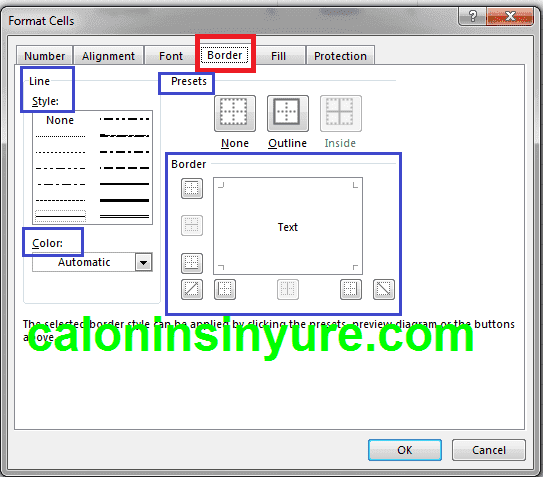Open the help question mark button
Screen dimensions: 544x480
(472, 16)
